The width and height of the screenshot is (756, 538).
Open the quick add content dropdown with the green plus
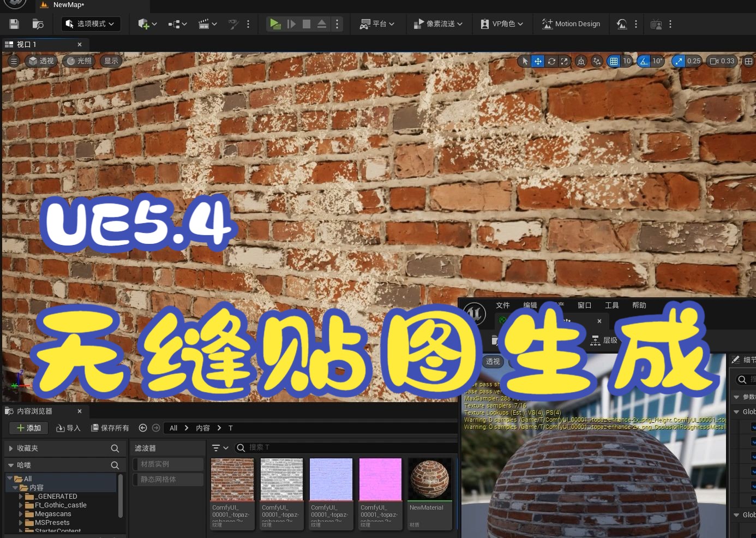(147, 24)
